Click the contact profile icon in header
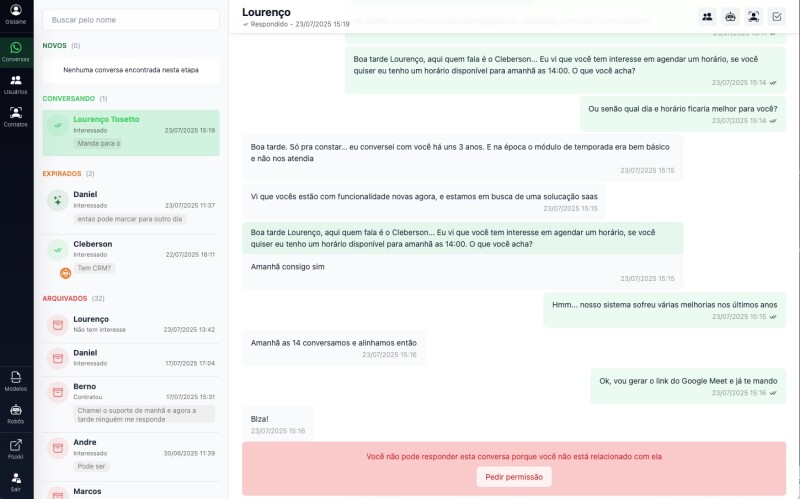This screenshot has height=499, width=800. (x=753, y=16)
